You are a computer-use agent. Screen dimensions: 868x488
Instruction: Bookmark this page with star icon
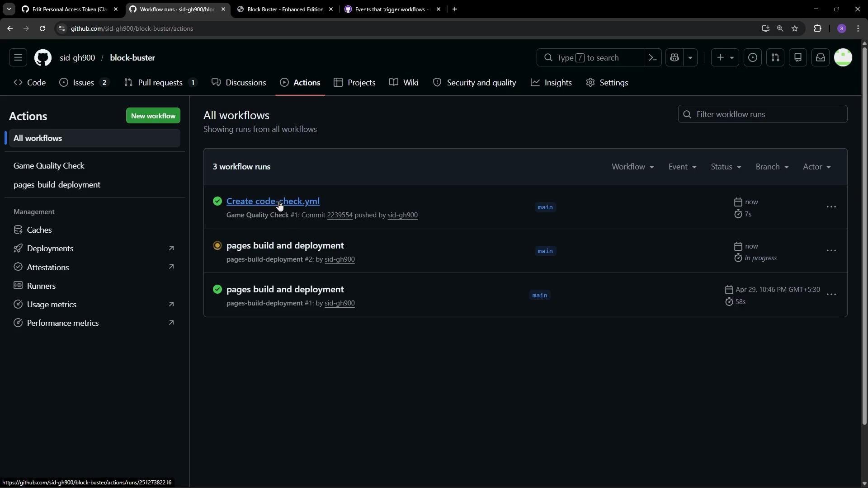795,28
